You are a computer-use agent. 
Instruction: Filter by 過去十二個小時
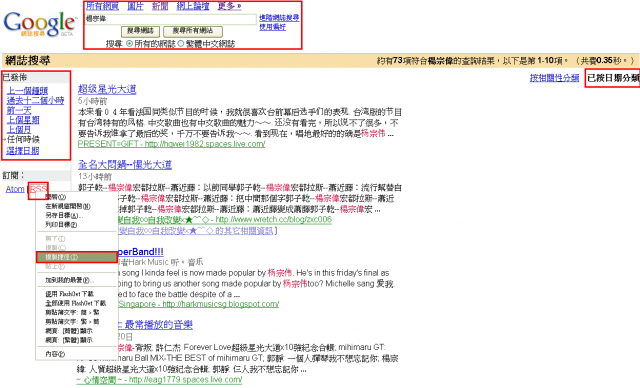tap(36, 100)
